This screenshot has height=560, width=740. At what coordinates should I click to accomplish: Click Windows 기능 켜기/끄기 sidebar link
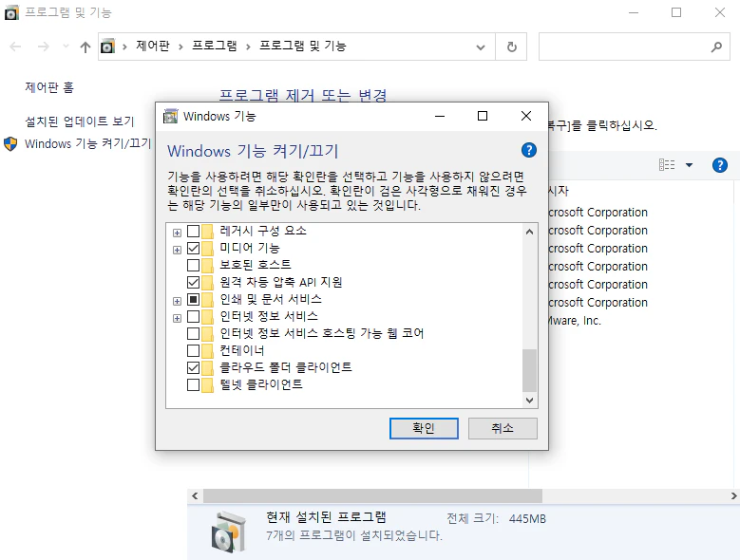(87, 143)
